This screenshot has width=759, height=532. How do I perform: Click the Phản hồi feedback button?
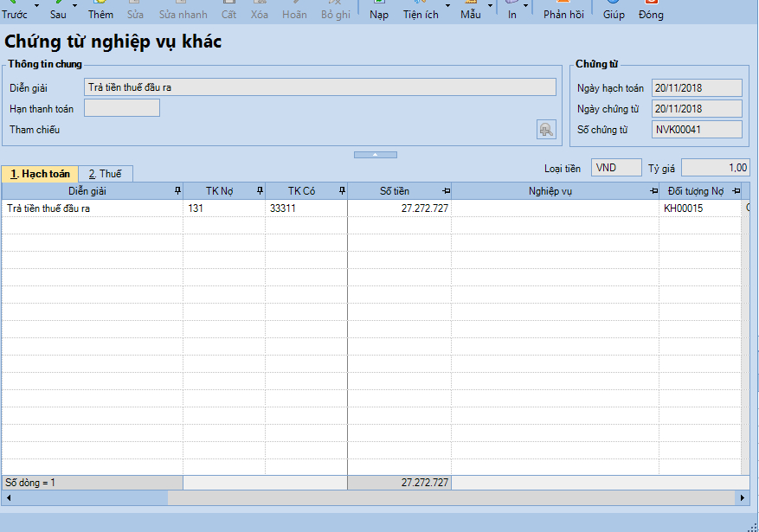pyautogui.click(x=563, y=10)
